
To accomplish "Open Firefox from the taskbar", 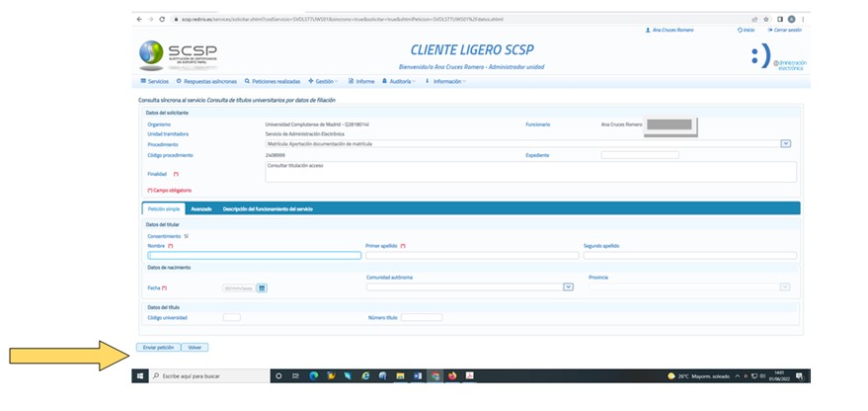I will coord(451,376).
